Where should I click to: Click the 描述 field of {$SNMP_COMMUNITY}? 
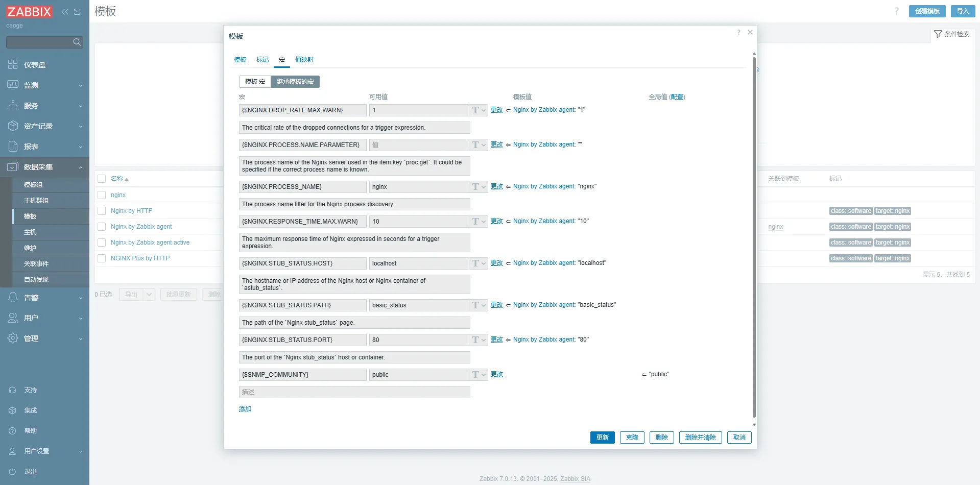pos(354,392)
